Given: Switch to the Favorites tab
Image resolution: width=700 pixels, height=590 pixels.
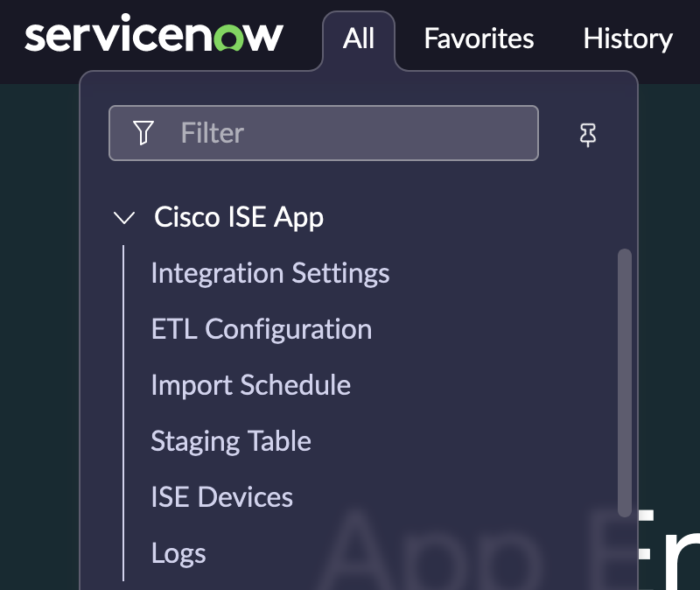Looking at the screenshot, I should (479, 39).
